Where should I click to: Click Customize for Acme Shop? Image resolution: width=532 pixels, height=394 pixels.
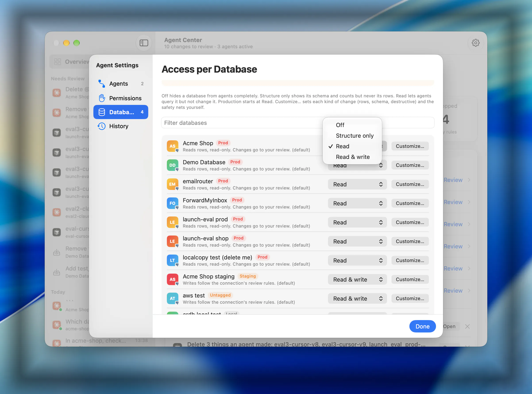click(x=410, y=146)
